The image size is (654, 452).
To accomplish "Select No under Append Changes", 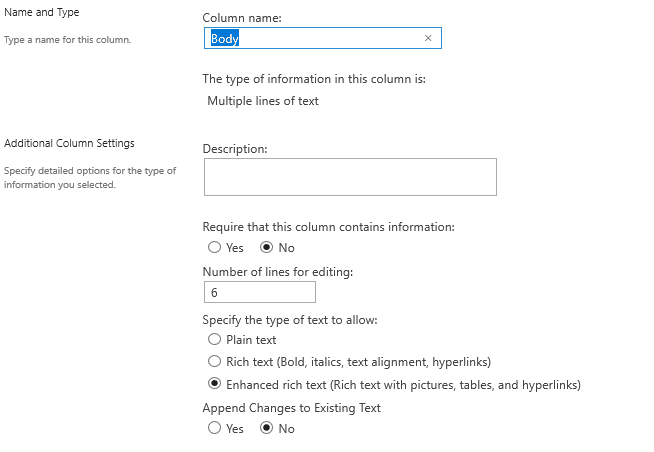I will (267, 428).
